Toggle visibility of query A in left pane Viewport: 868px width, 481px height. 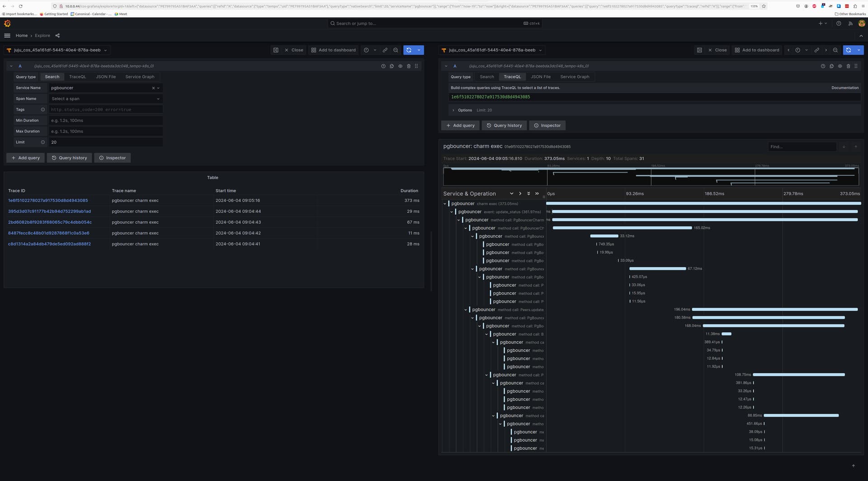(400, 66)
